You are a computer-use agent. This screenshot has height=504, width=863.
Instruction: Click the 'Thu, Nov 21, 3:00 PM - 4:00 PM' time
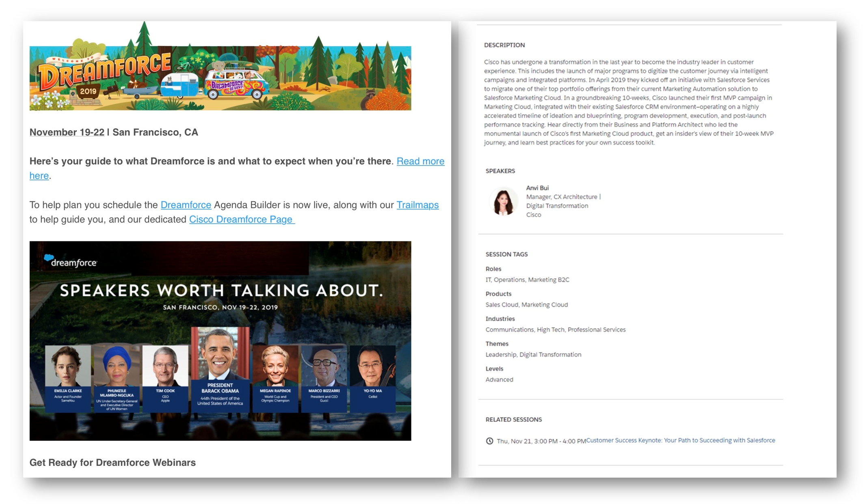[541, 441]
